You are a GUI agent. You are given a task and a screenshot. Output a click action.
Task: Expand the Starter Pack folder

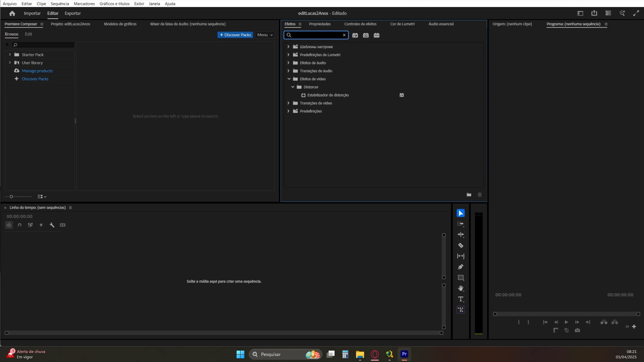[10, 54]
